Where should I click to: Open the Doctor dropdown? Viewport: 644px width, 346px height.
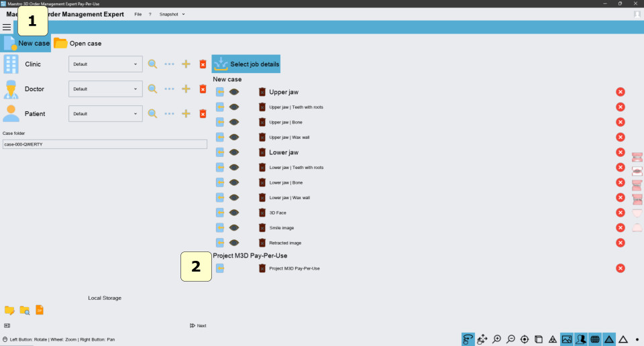(105, 89)
